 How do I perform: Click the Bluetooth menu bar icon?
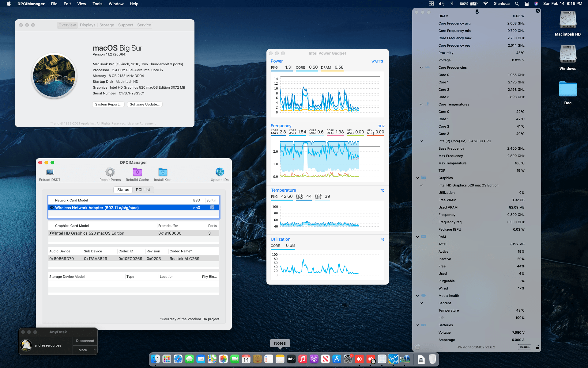(452, 4)
